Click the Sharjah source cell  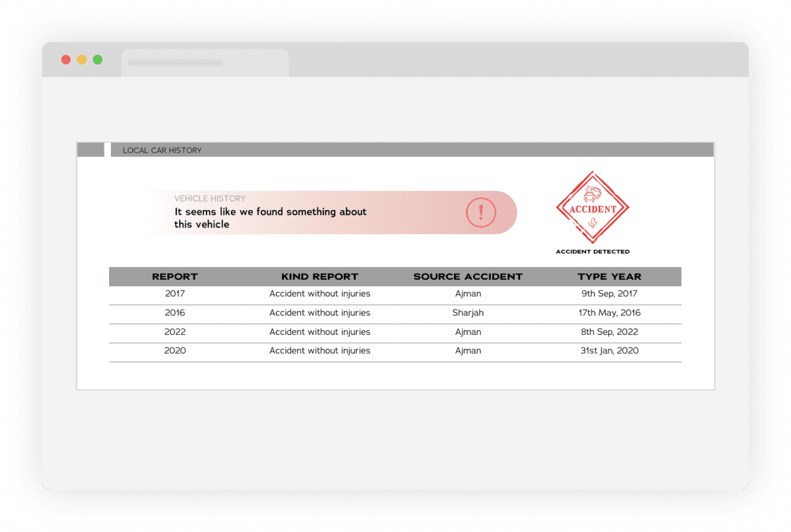(x=467, y=313)
